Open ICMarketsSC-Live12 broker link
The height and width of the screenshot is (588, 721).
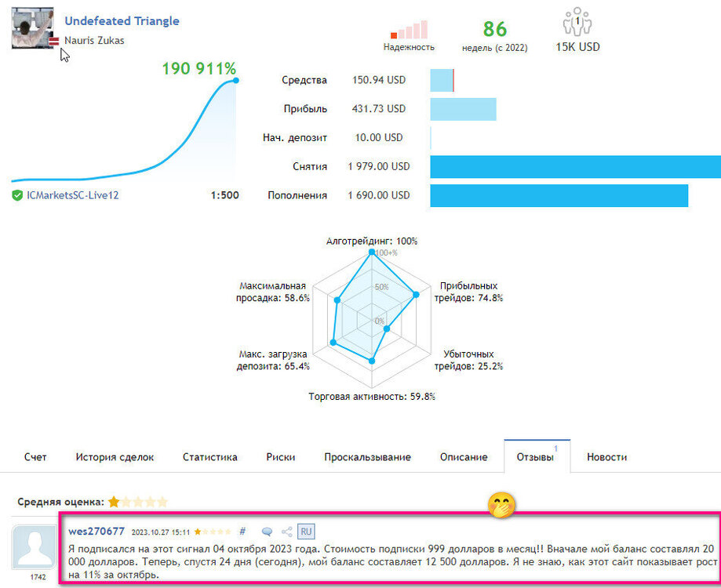point(73,195)
